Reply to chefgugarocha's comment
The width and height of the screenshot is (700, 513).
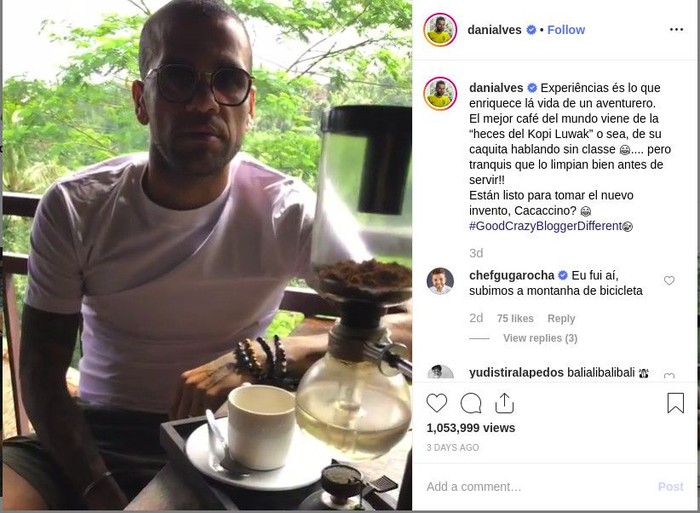click(561, 318)
